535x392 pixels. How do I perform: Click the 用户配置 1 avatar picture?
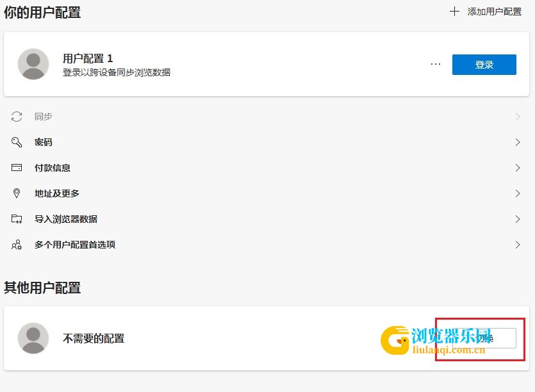click(x=33, y=64)
